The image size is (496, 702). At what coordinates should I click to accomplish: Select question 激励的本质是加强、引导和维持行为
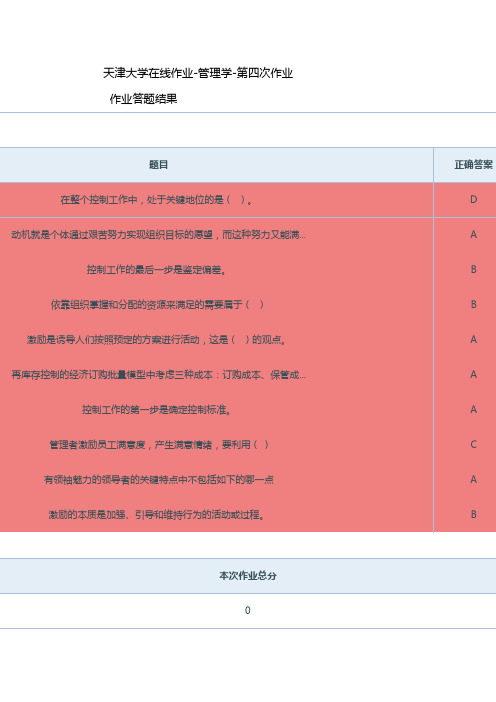156,514
